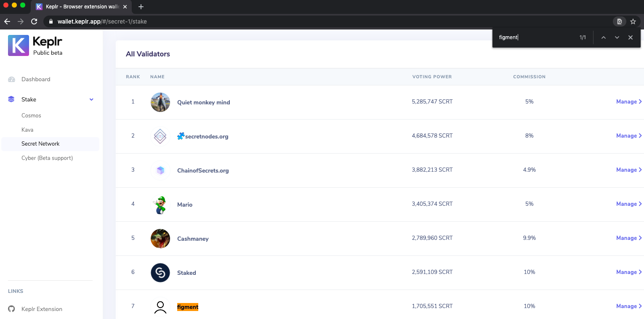Select Kava staking chain
Screen dimensions: 644x319
pyautogui.click(x=27, y=130)
